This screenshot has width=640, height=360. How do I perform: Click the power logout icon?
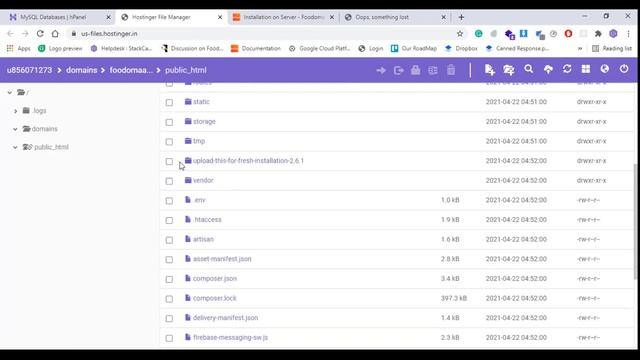624,69
